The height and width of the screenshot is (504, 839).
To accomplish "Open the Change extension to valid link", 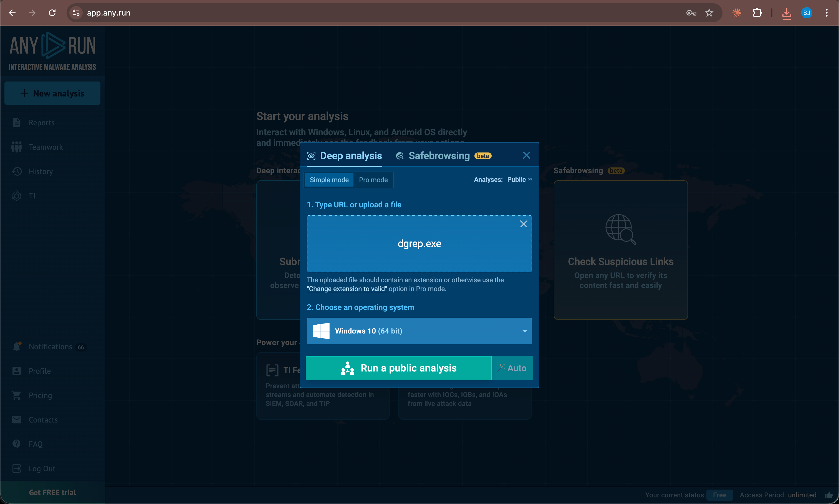I will coord(347,289).
